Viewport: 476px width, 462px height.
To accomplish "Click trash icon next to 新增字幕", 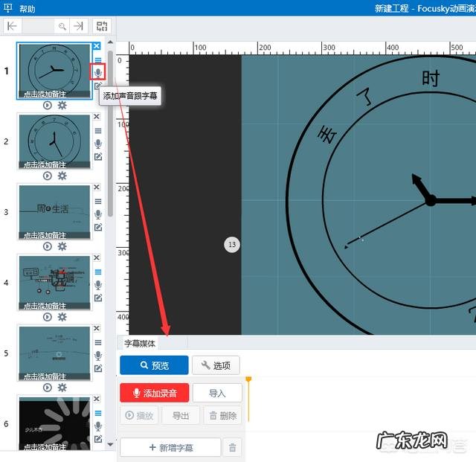I will coord(233,447).
